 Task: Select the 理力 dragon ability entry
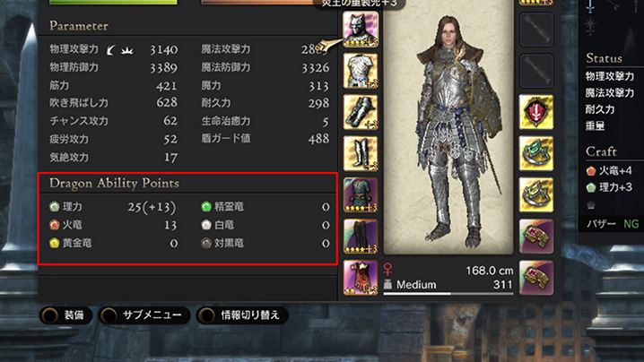point(113,207)
